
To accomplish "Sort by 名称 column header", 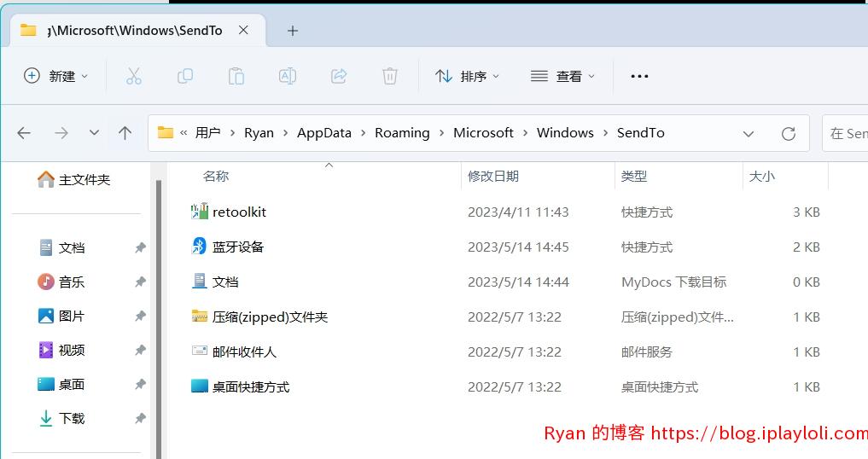I will tap(216, 176).
